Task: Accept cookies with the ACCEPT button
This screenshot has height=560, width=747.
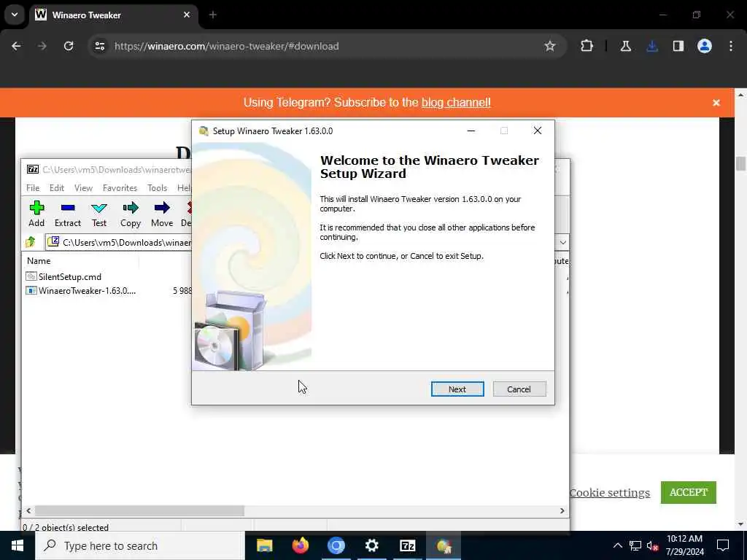Action: pos(689,492)
